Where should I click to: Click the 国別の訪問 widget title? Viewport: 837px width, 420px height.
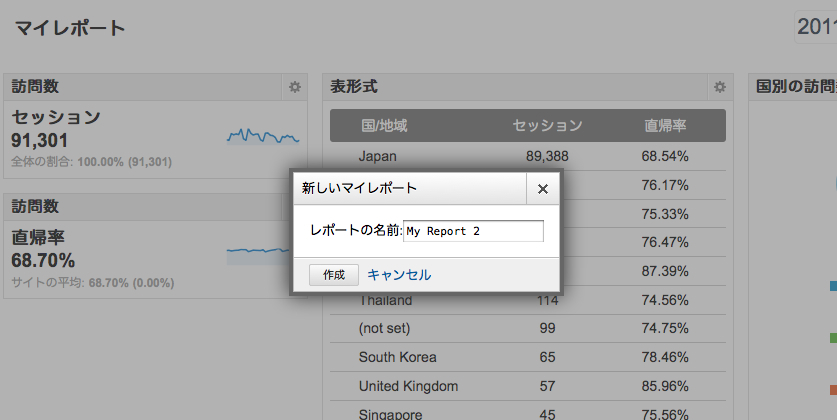(796, 86)
